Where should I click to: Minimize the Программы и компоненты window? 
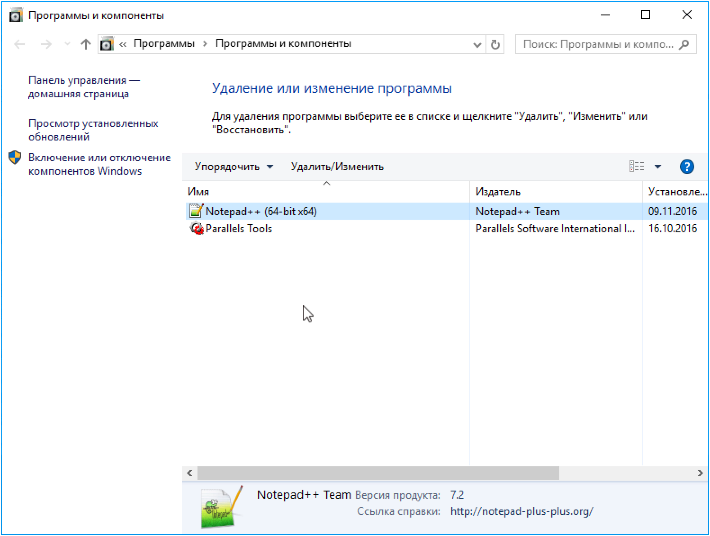pyautogui.click(x=605, y=15)
